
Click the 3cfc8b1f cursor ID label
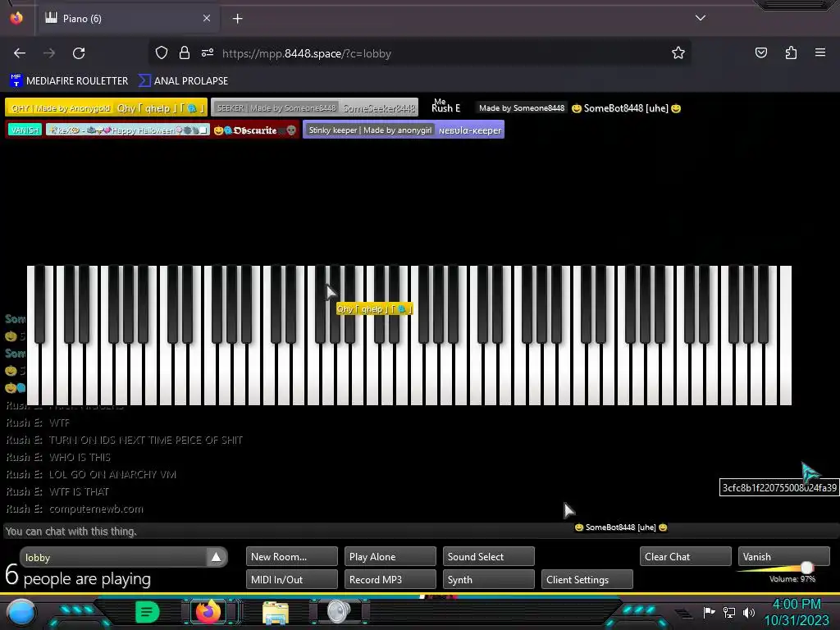[779, 487]
